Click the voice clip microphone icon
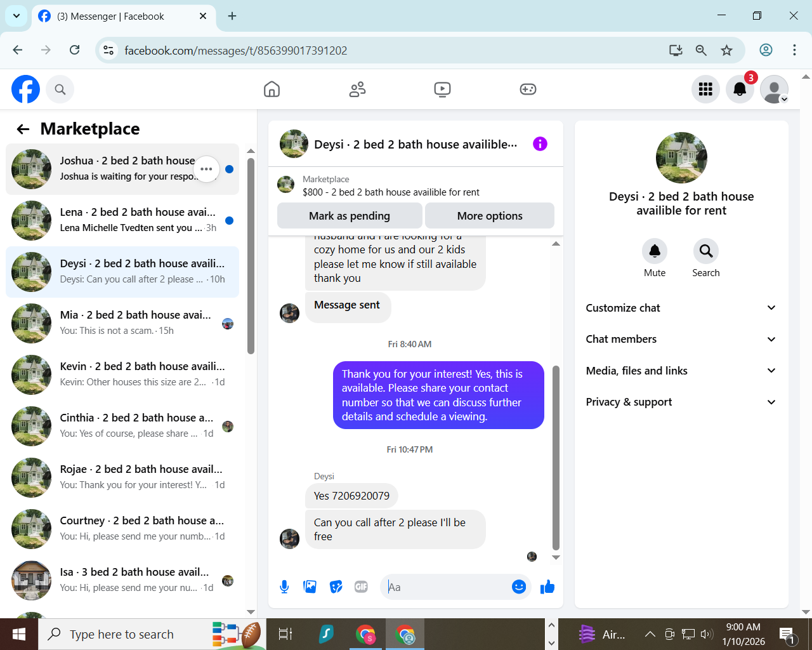 [x=284, y=587]
